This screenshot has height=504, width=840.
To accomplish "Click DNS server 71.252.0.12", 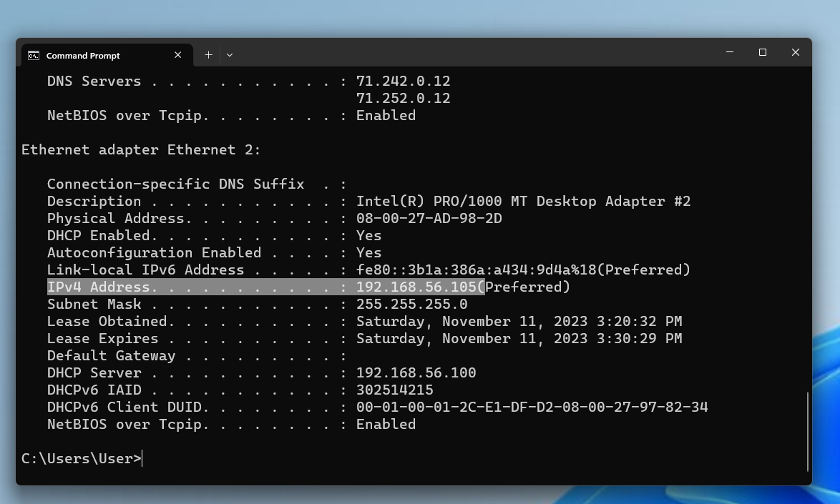I will click(403, 99).
